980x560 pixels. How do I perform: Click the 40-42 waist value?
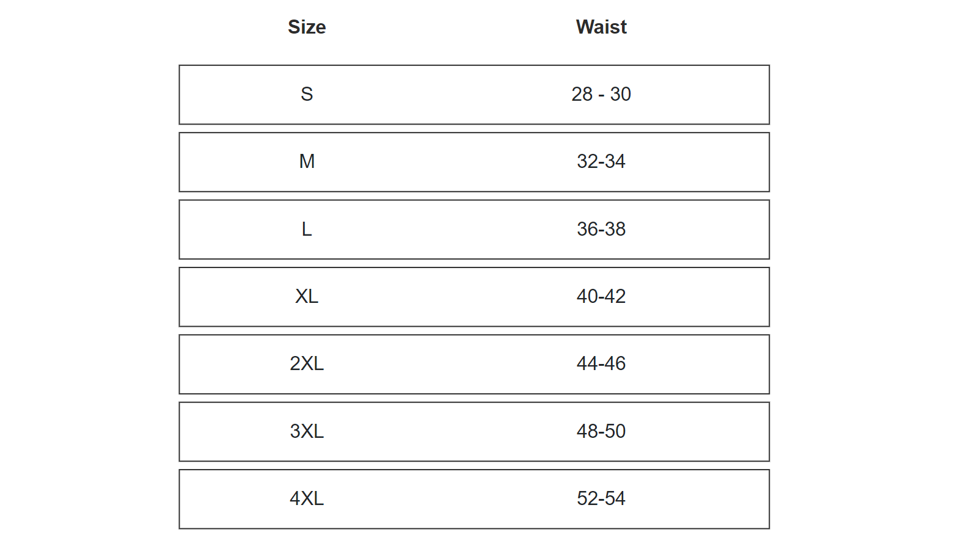pyautogui.click(x=601, y=296)
